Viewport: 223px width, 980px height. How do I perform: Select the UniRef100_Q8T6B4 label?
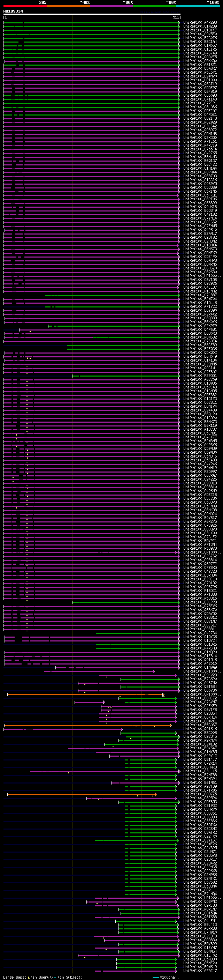pyautogui.click(x=200, y=687)
